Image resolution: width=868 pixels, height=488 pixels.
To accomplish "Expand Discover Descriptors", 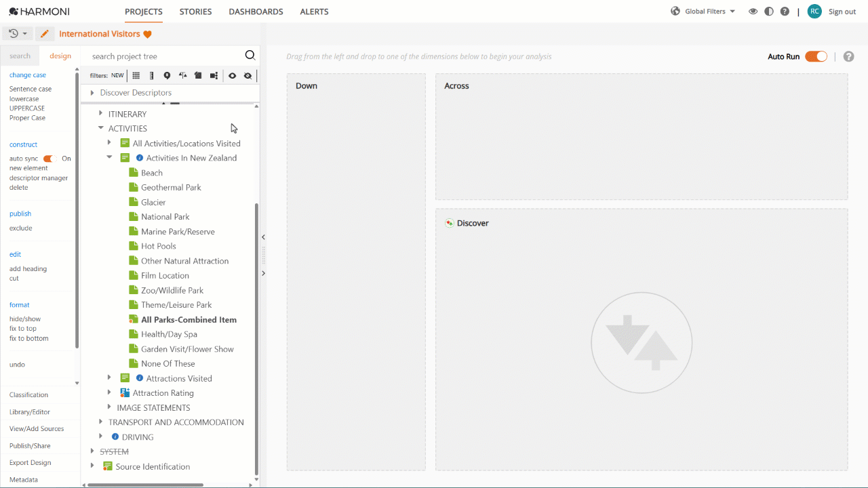I will [92, 93].
